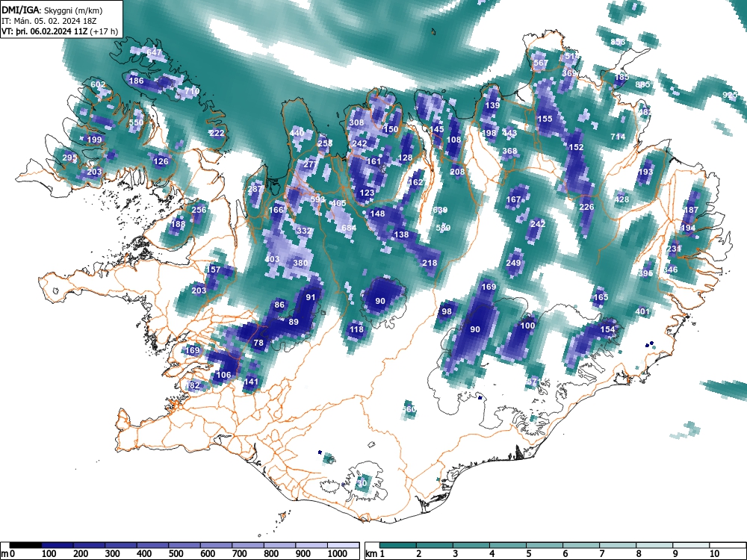Click the visibility value 925
747x560 pixels.
730,95
